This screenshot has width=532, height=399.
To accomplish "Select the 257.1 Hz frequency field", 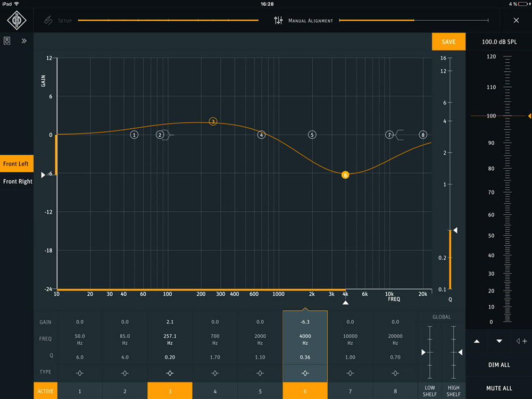I will tap(170, 339).
